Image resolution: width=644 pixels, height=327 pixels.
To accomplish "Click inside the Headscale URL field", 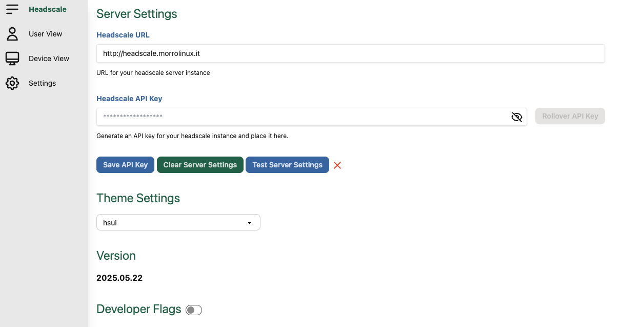I will coord(350,53).
